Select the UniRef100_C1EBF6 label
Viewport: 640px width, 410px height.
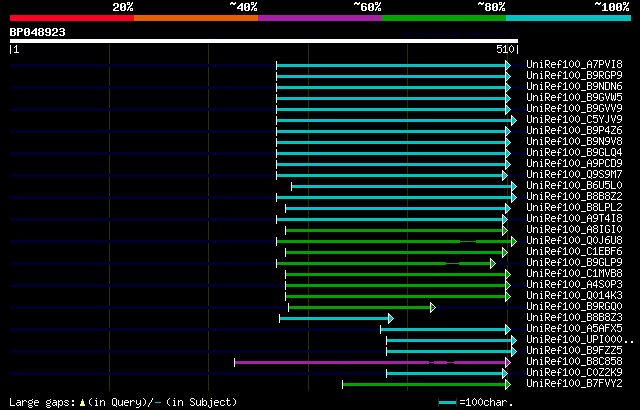(x=574, y=252)
